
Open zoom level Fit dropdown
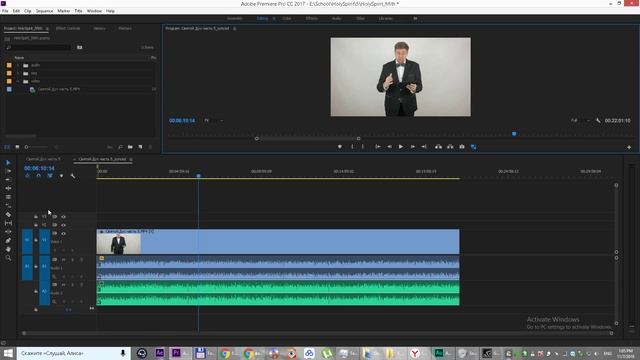(213, 120)
